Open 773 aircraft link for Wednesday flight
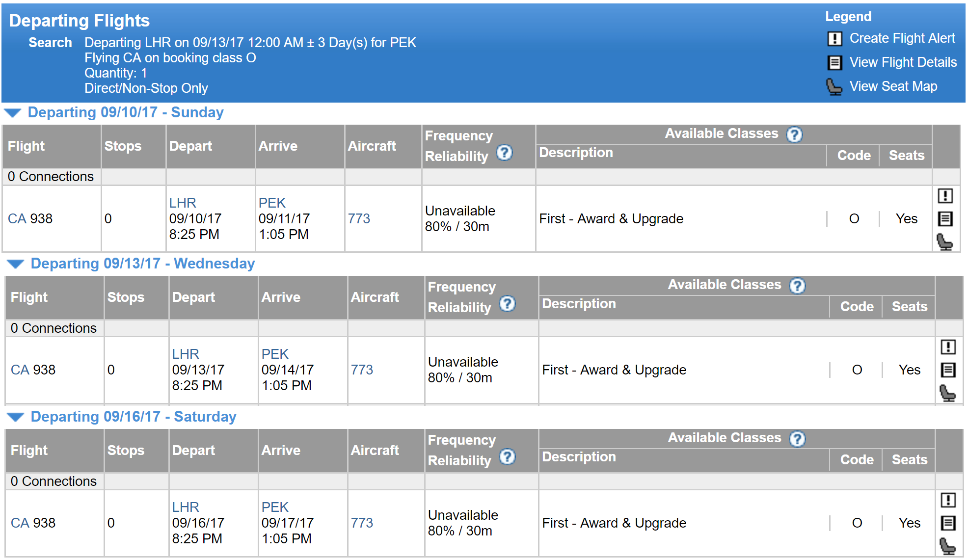968x560 pixels. tap(362, 370)
